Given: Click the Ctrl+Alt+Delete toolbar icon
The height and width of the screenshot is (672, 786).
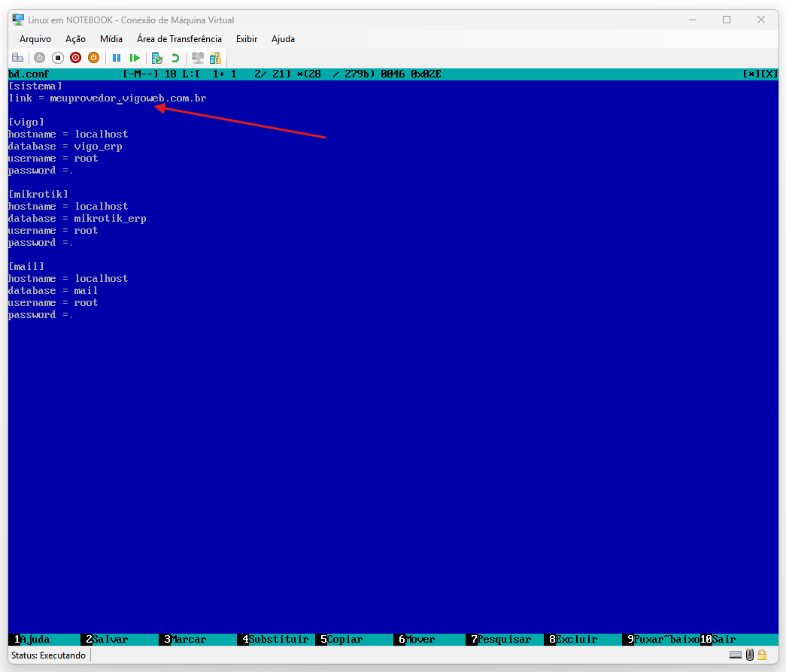Looking at the screenshot, I should pos(17,58).
